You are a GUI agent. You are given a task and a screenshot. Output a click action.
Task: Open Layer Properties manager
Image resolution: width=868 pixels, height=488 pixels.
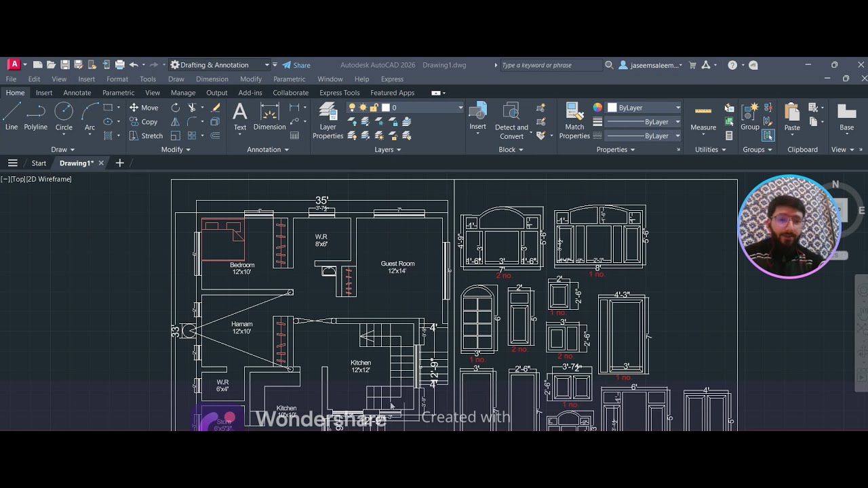(x=328, y=121)
